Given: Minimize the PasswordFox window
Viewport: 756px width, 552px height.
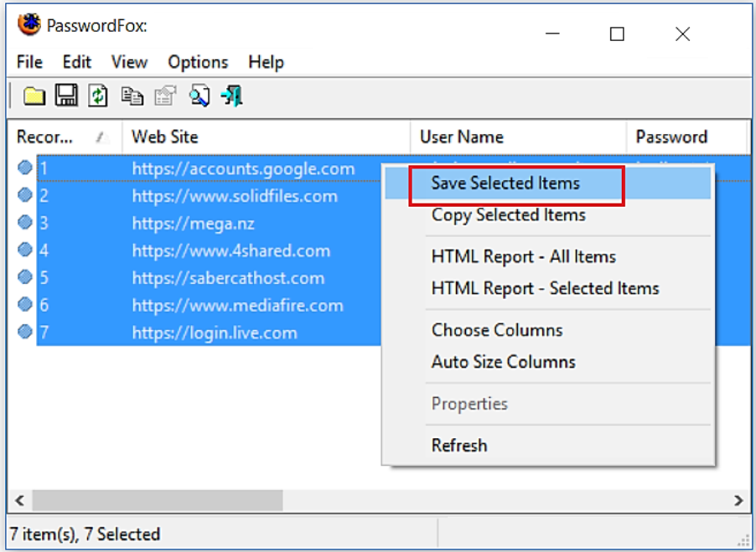Looking at the screenshot, I should coord(552,34).
